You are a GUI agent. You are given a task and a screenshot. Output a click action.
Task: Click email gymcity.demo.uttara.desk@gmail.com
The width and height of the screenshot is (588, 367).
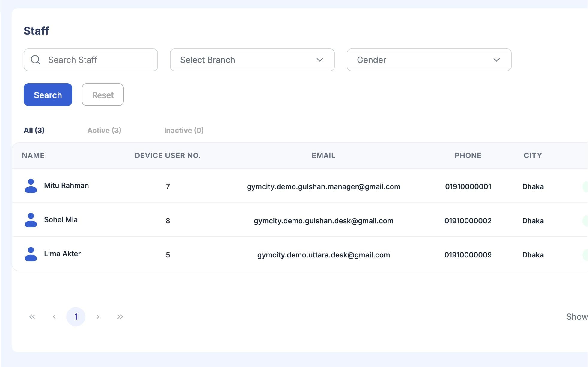(324, 255)
